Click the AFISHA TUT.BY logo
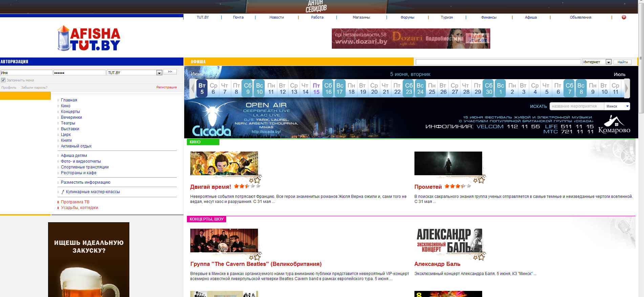This screenshot has height=297, width=644. click(89, 38)
